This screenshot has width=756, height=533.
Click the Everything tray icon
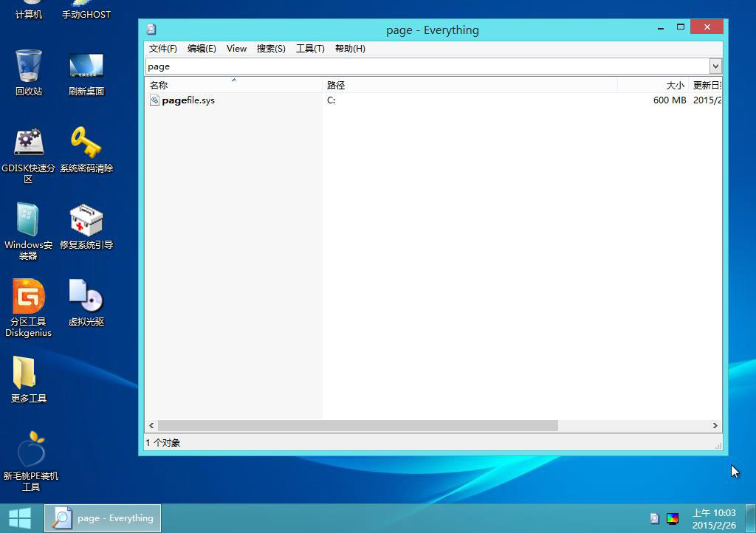654,518
